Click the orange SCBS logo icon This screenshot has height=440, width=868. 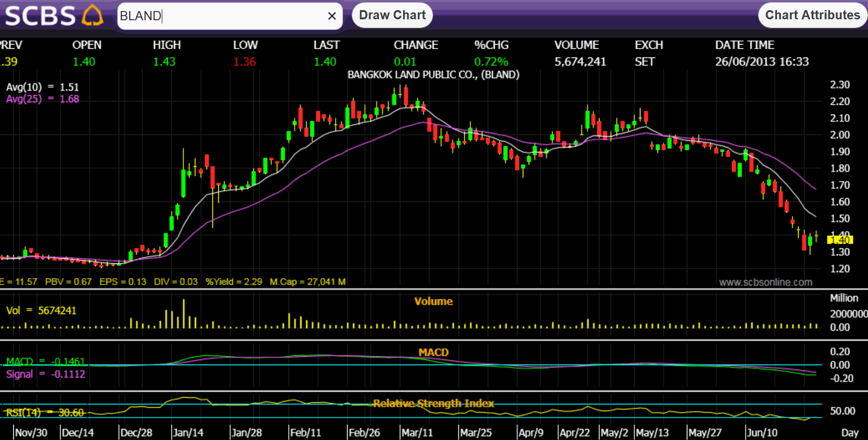pyautogui.click(x=92, y=16)
